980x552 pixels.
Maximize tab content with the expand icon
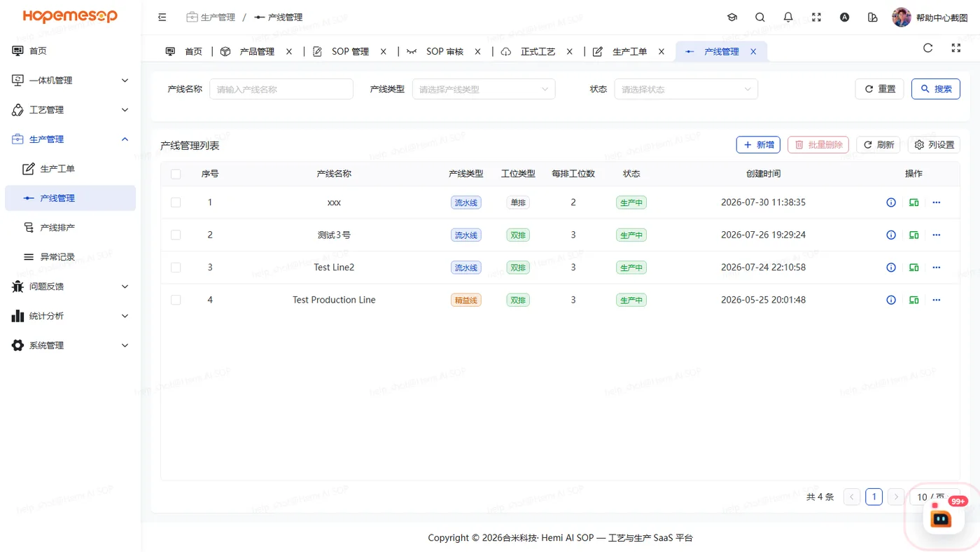[956, 48]
